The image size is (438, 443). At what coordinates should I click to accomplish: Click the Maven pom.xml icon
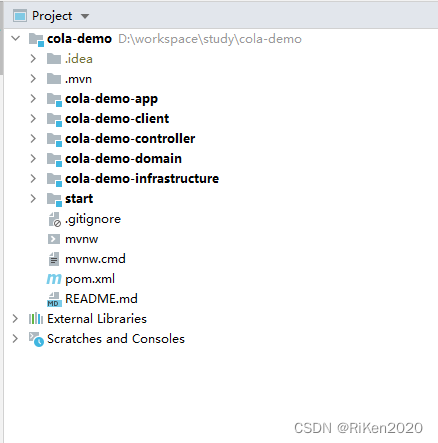pyautogui.click(x=54, y=279)
